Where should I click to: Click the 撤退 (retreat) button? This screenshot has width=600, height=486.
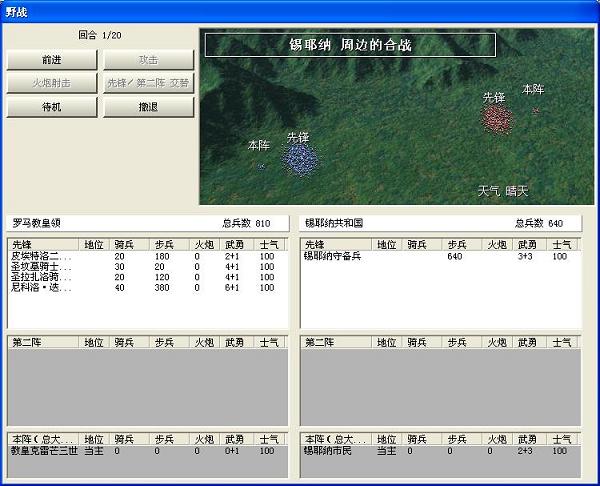point(148,107)
